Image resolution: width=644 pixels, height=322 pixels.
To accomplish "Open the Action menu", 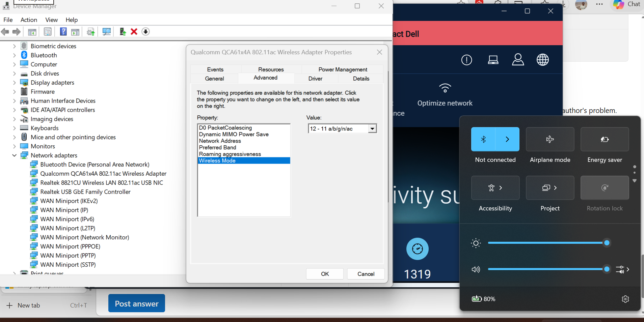I will pos(29,20).
